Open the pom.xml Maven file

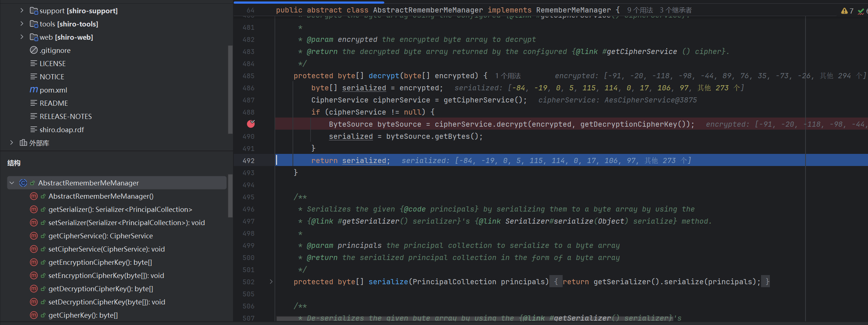click(x=53, y=90)
